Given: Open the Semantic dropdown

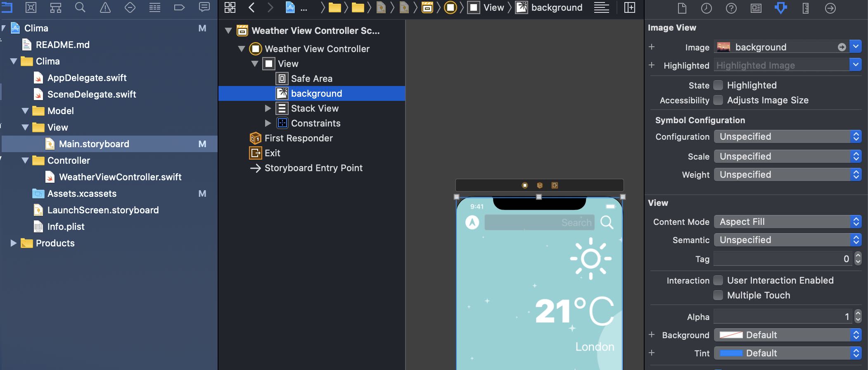Looking at the screenshot, I should [788, 240].
